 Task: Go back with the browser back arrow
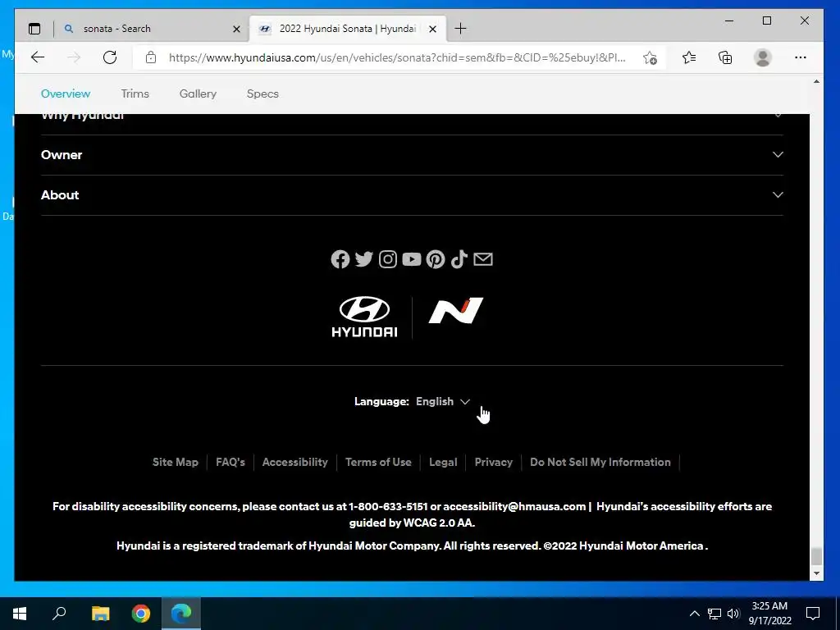tap(38, 57)
